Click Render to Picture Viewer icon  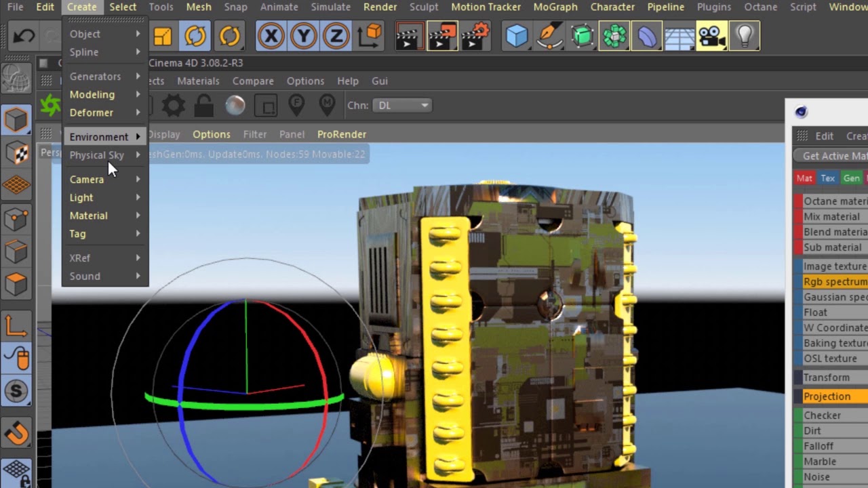coord(442,36)
